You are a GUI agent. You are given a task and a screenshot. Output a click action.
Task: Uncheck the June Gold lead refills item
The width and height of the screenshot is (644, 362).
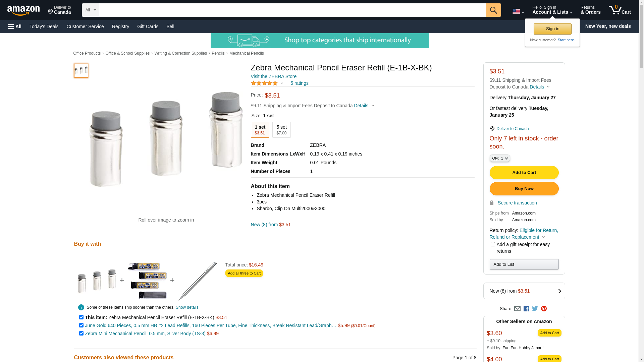(81, 325)
